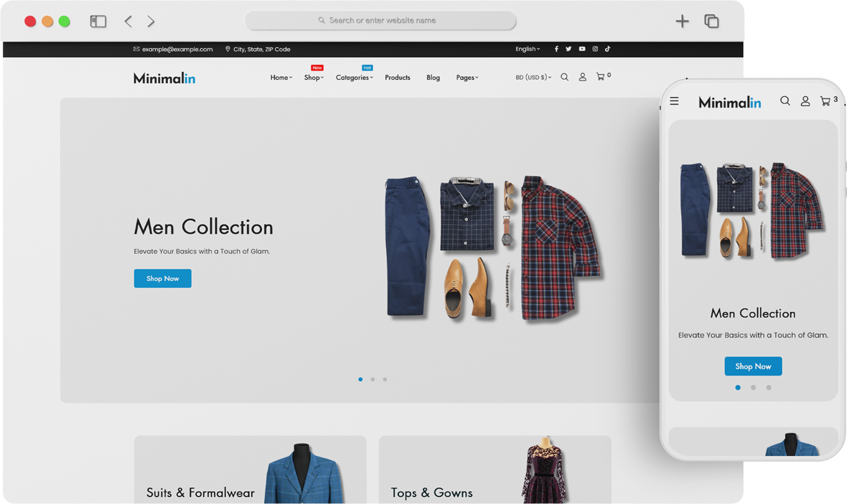Screen dimensions: 847x504
Task: Expand the English language dropdown
Action: click(527, 49)
